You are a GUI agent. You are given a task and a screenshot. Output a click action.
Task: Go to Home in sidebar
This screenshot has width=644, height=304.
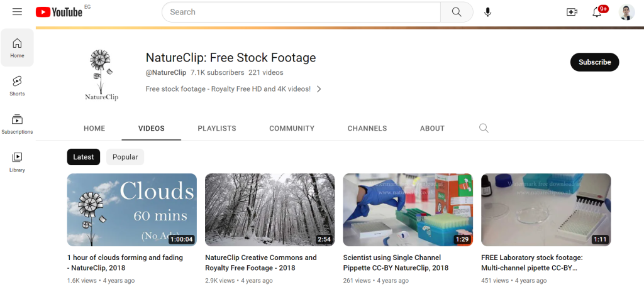click(17, 48)
